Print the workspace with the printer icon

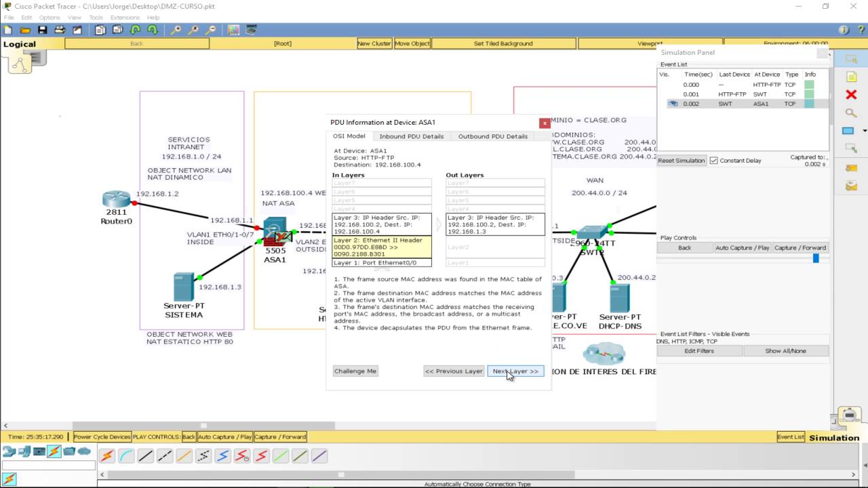(60, 30)
